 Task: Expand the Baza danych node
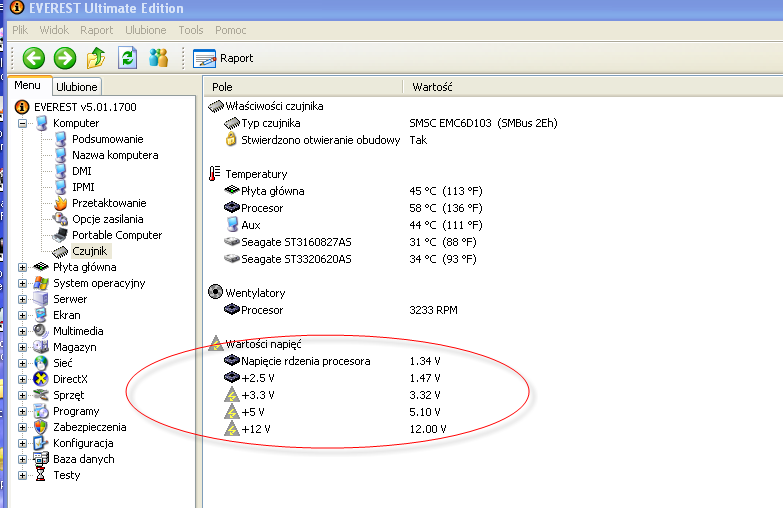pos(22,459)
